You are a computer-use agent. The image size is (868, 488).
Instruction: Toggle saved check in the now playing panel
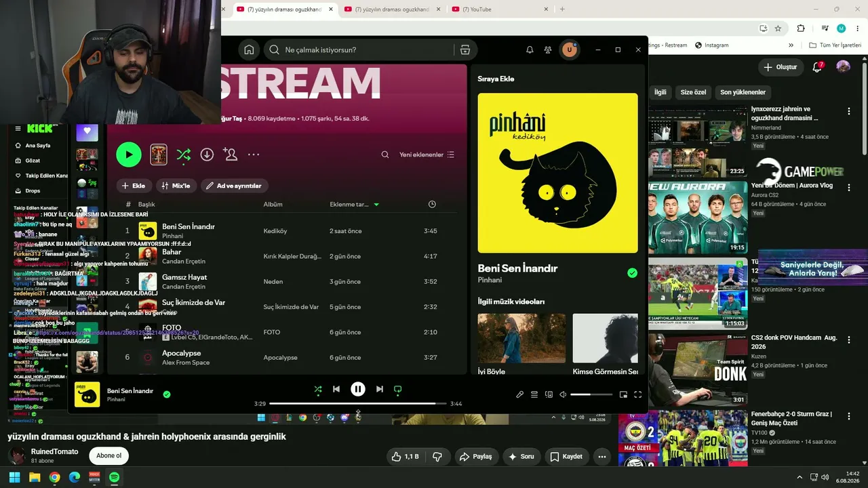pyautogui.click(x=632, y=273)
